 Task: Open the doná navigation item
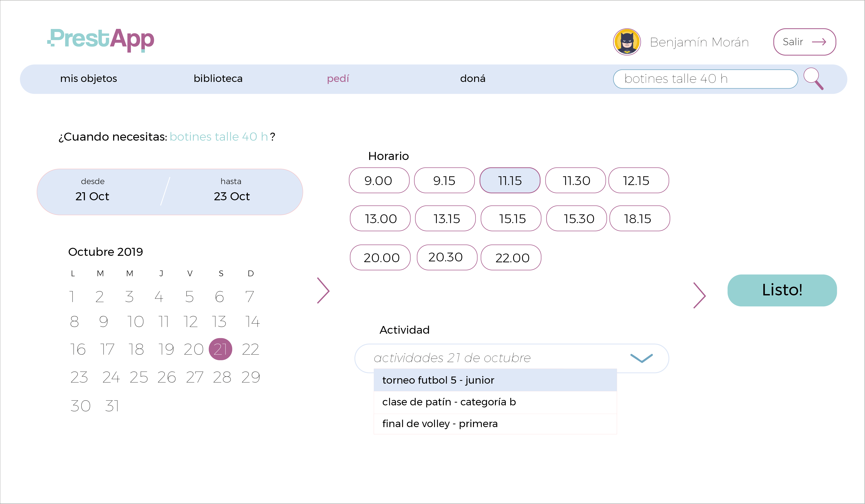[x=473, y=79]
